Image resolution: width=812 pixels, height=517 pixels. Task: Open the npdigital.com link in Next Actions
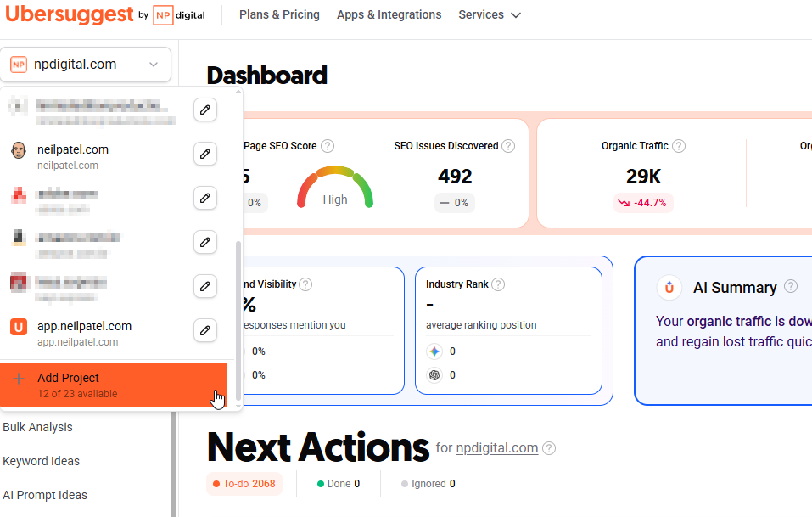(496, 448)
